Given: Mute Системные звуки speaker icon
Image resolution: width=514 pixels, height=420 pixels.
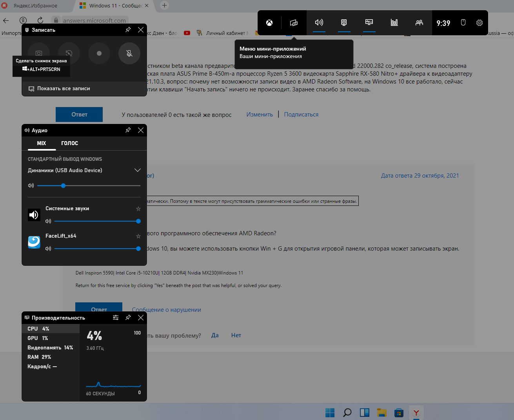Looking at the screenshot, I should tap(48, 221).
